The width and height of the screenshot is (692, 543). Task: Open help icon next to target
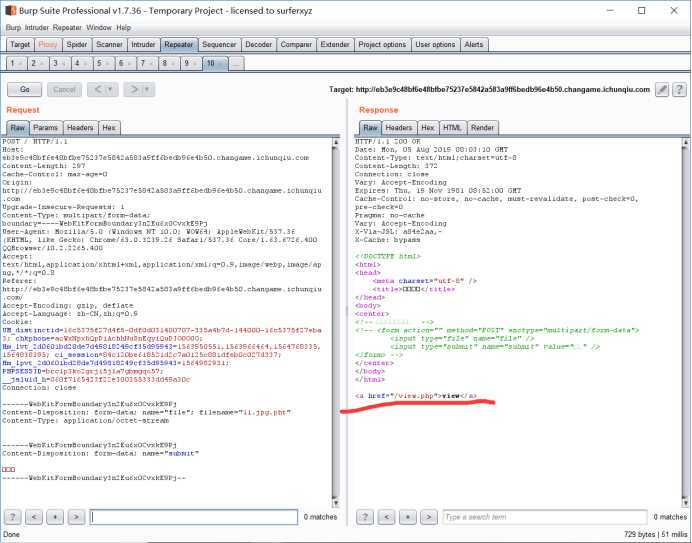(679, 90)
